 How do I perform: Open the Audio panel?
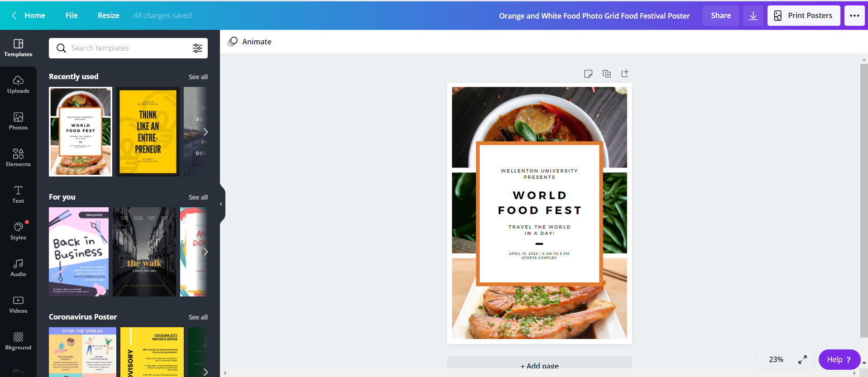pos(18,268)
